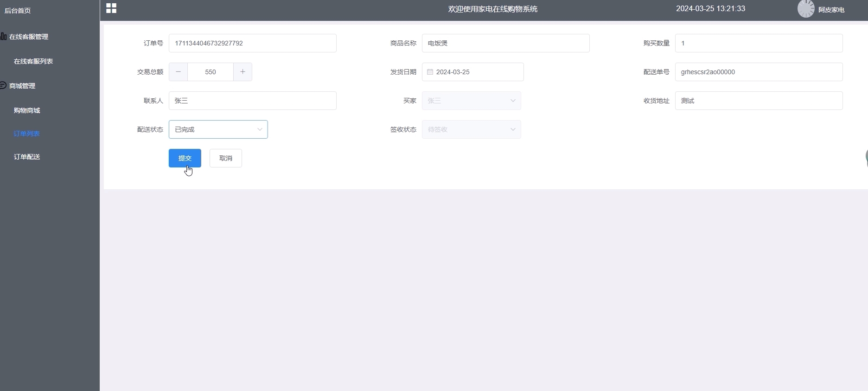Open 订单配送 menu item
Screen dimensions: 868x391
[27, 157]
